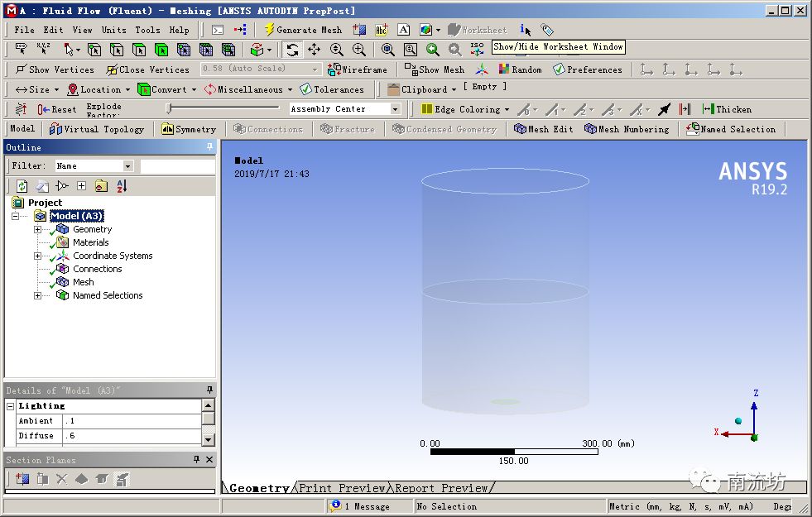Viewport: 812px width, 517px height.
Task: Go to the previous view (green arrow magnifier)
Action: pyautogui.click(x=432, y=50)
